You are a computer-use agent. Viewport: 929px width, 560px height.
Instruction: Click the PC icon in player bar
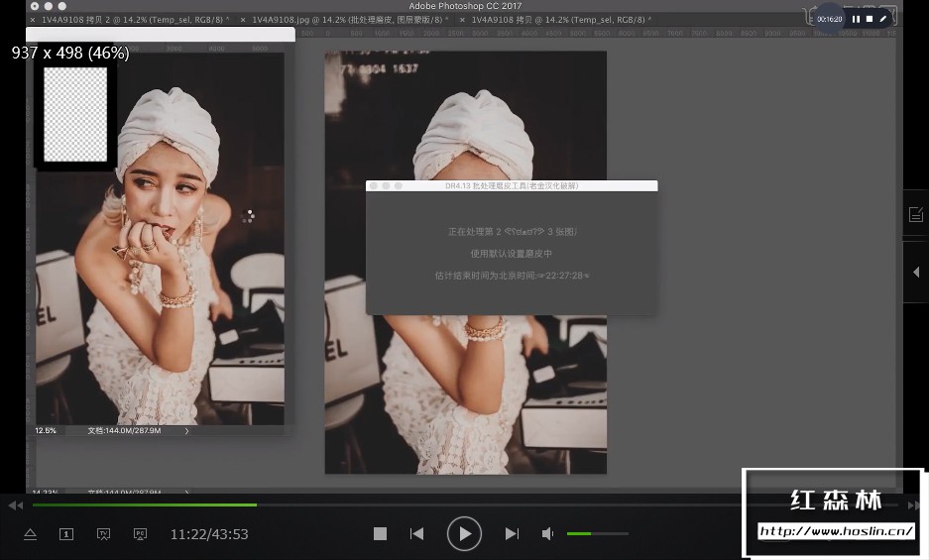[x=140, y=534]
